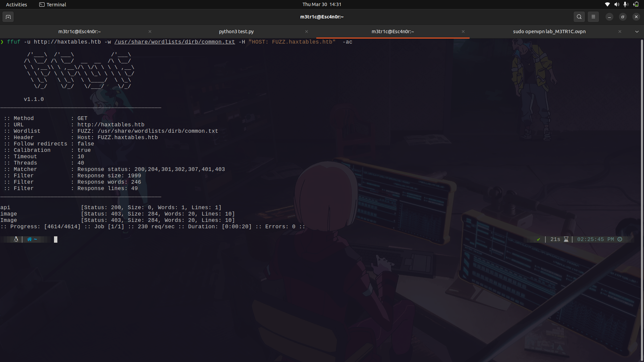Click the battery status indicator in the top bar
Viewport: 644px width, 362px height.
point(636,4)
